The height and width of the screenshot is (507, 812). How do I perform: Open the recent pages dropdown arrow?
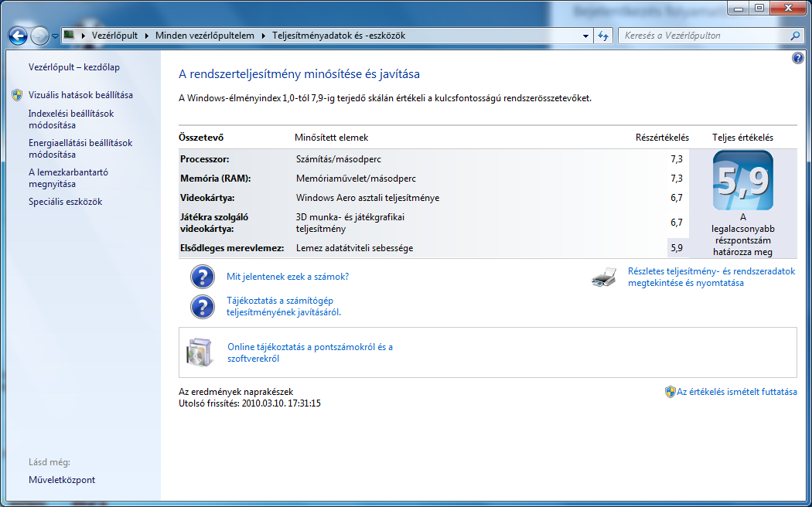[x=56, y=36]
